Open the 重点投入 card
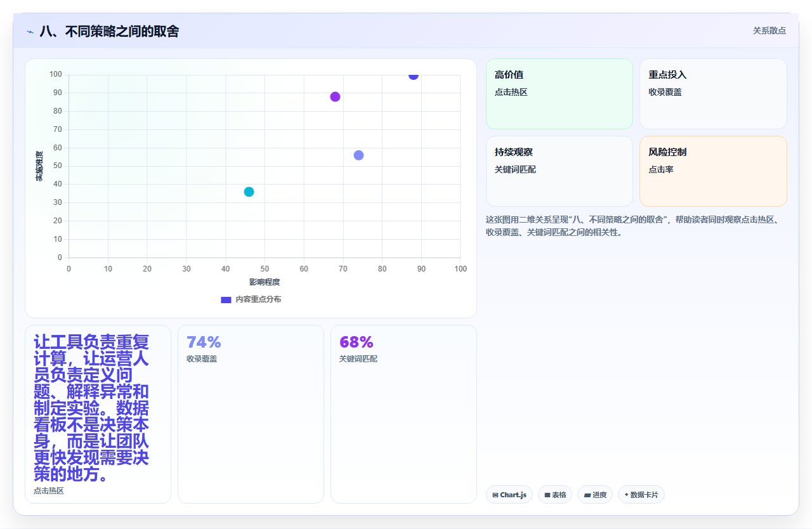Screen dimensions: 812x529 pos(713,94)
